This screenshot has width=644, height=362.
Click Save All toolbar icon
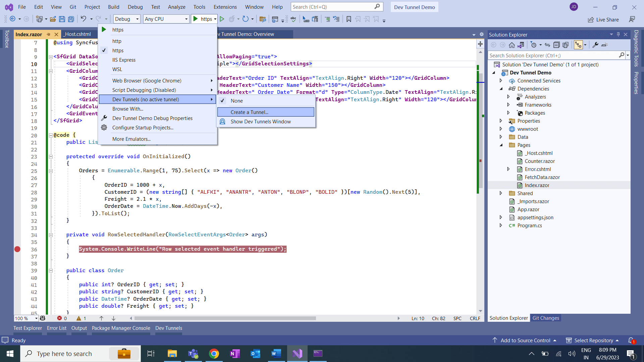(71, 19)
